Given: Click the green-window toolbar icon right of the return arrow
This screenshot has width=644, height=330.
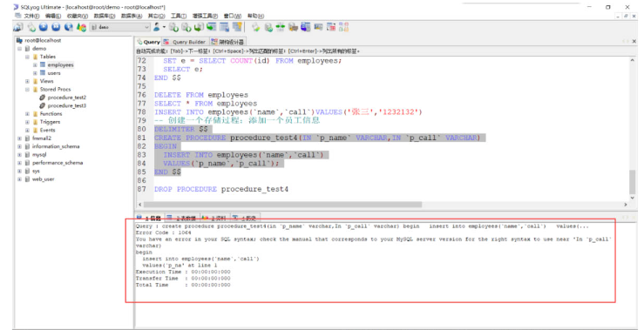Looking at the screenshot, I should [x=211, y=28].
